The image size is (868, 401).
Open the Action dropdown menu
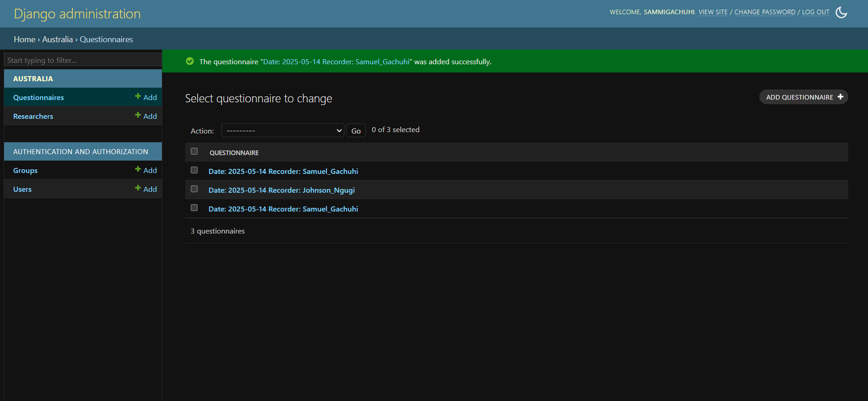[x=282, y=131]
